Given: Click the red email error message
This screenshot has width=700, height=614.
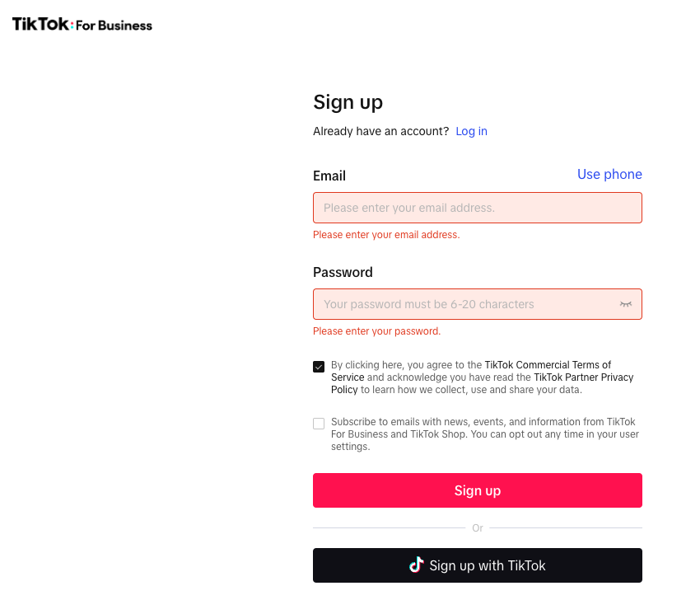Looking at the screenshot, I should click(x=386, y=235).
